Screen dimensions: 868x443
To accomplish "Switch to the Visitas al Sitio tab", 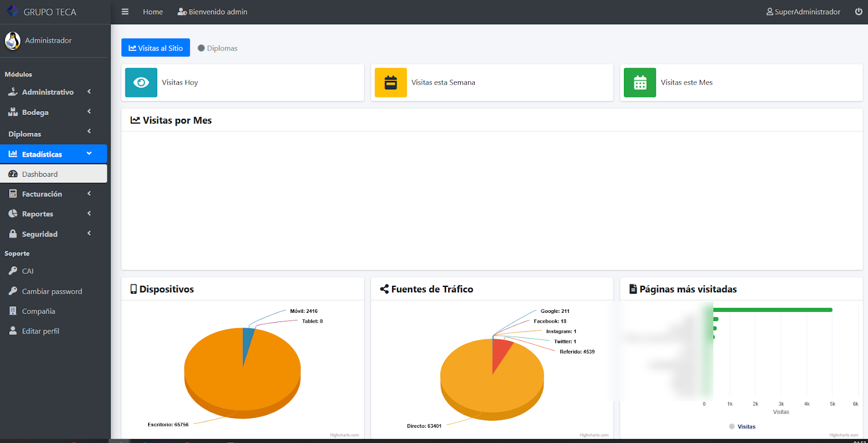I will point(156,48).
